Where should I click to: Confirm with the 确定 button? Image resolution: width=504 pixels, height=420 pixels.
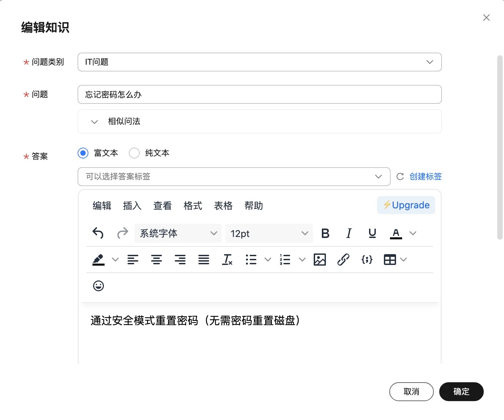click(461, 392)
